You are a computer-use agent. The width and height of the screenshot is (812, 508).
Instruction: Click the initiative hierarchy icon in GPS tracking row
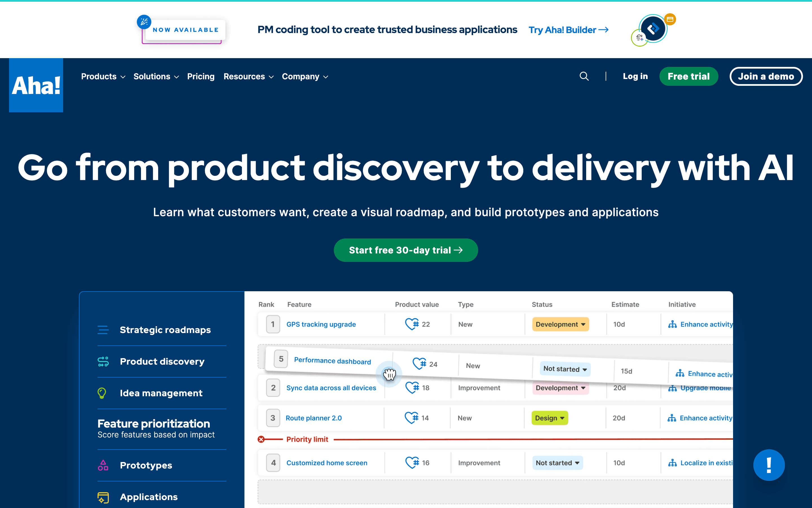pyautogui.click(x=672, y=324)
